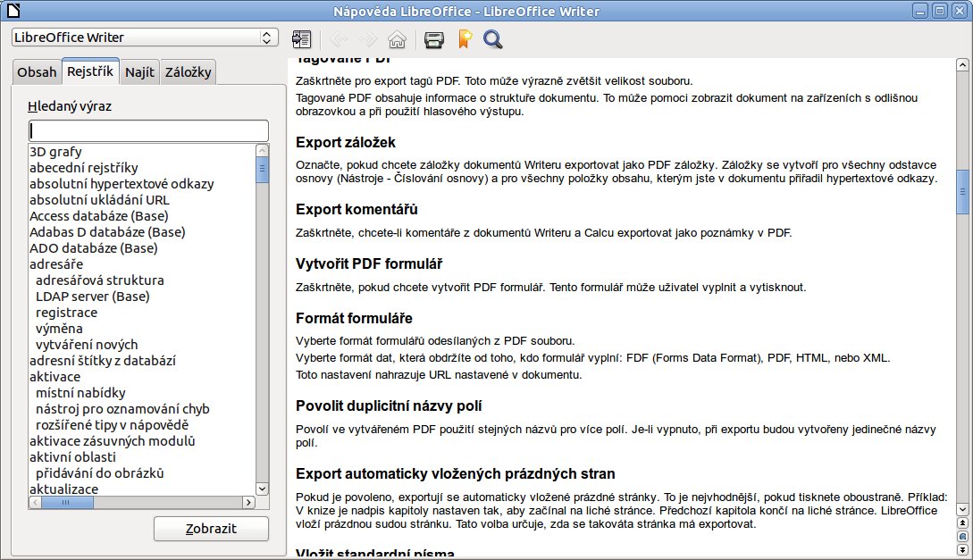Screen dimensions: 973x560
Task: Select '3D grafy' index entry
Action: point(56,151)
